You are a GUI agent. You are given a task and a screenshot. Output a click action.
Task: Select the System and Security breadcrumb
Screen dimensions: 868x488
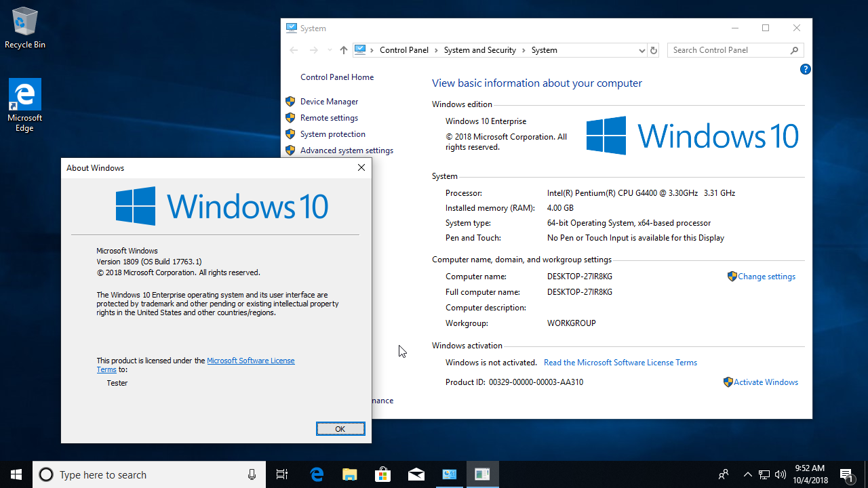480,50
